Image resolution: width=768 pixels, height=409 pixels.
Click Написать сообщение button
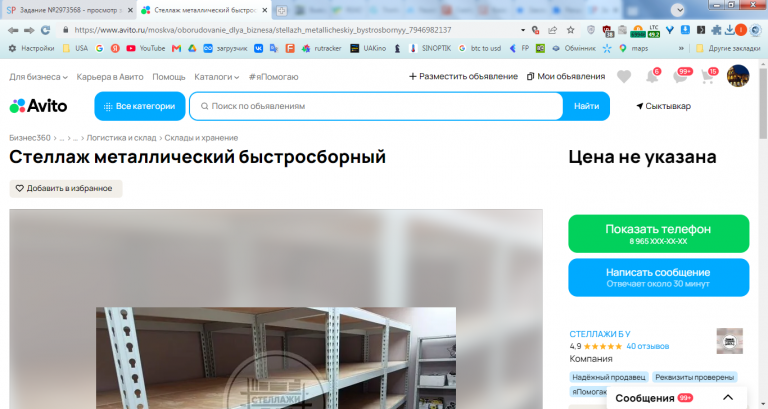(x=658, y=277)
